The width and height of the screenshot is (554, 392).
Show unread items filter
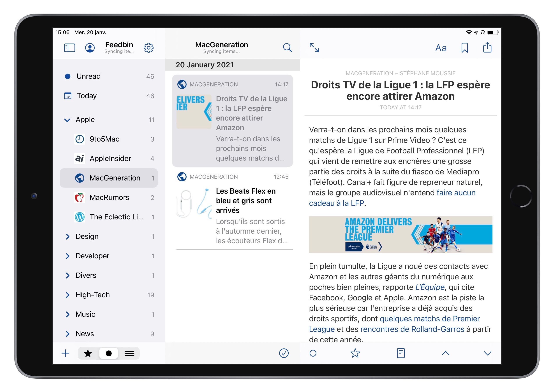coord(109,353)
